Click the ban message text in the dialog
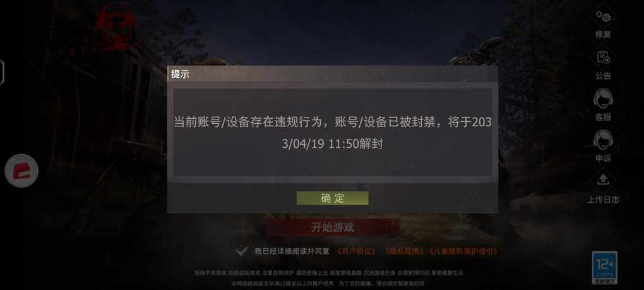 click(x=332, y=133)
